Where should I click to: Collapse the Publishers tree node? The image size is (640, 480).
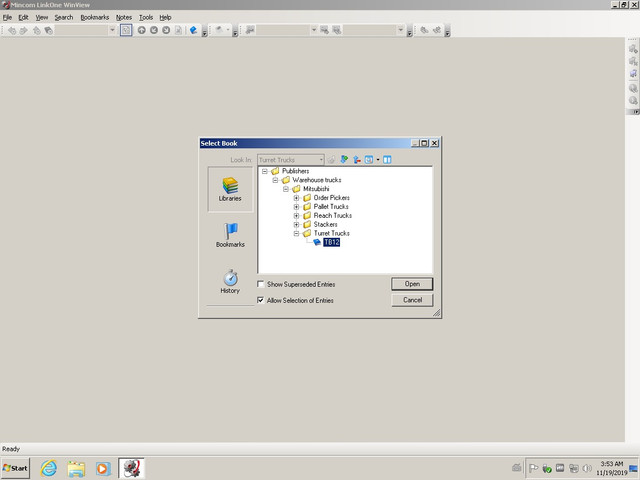click(x=264, y=171)
